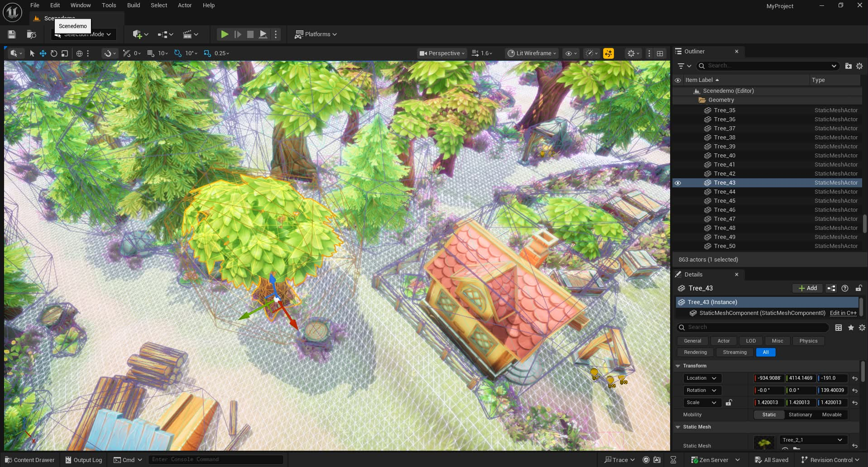Open the Location type dropdown
Image resolution: width=868 pixels, height=467 pixels.
[x=701, y=378]
